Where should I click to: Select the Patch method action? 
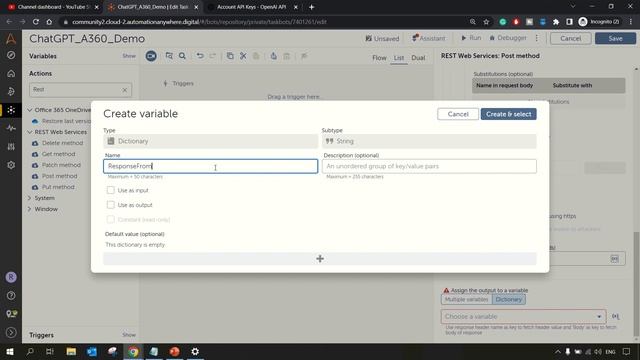pos(61,165)
